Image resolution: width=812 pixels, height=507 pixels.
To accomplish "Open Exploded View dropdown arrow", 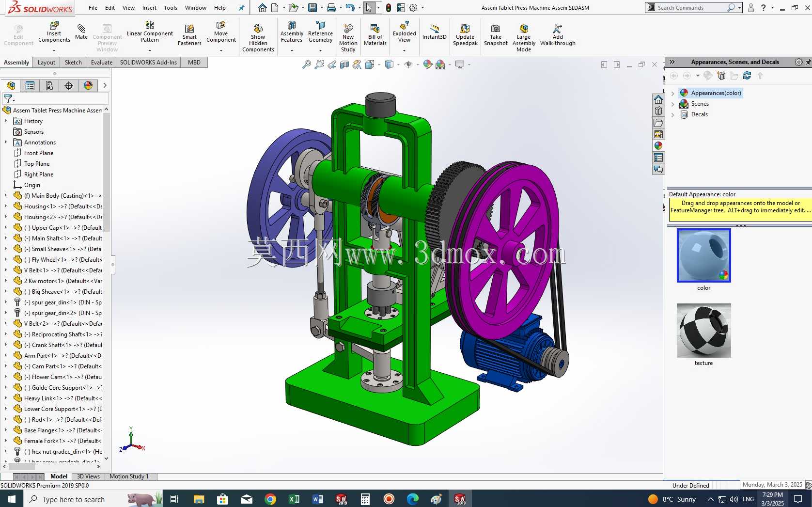I will tap(404, 50).
